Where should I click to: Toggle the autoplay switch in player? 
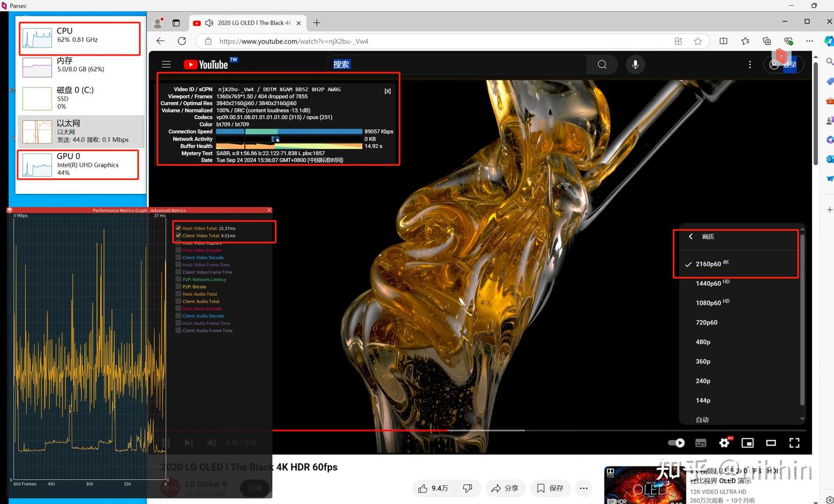tap(676, 443)
